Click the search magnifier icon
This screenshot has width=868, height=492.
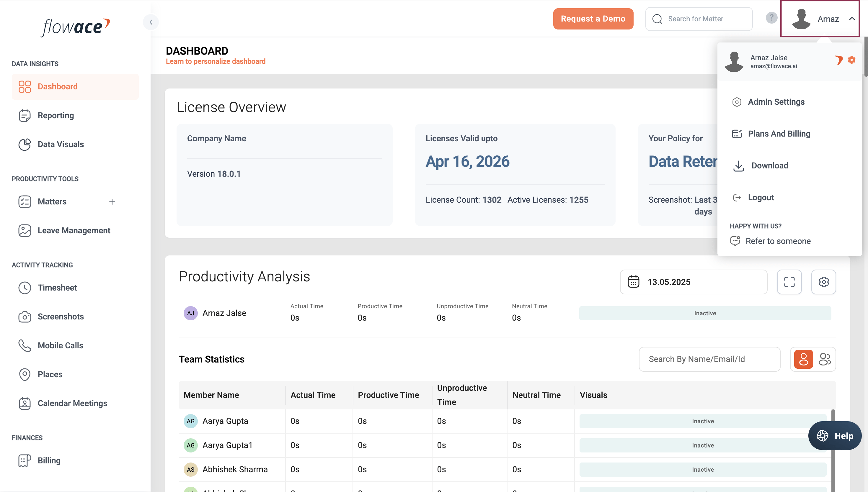pos(657,19)
